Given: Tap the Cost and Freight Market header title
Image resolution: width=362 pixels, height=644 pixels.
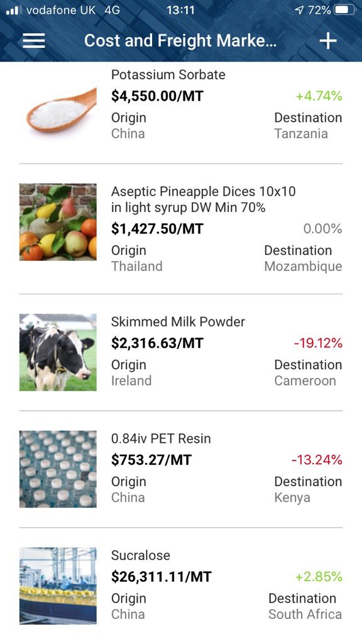Looking at the screenshot, I should [180, 41].
